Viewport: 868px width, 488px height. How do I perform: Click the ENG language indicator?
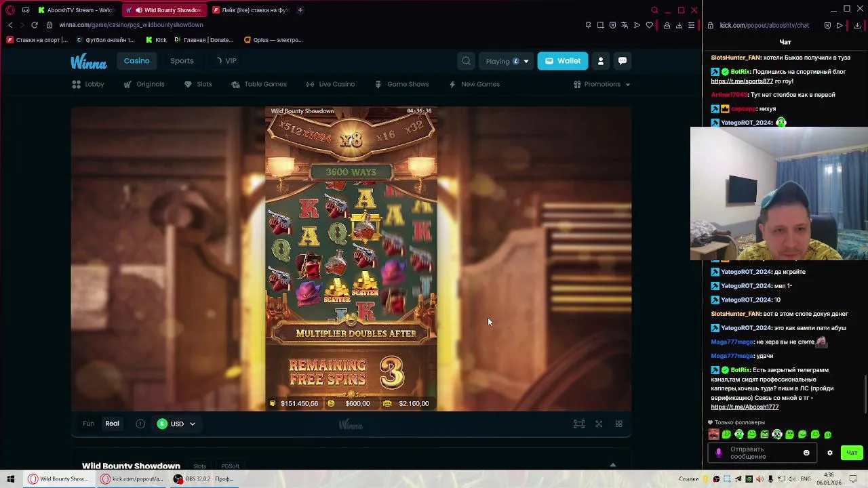[x=806, y=479]
